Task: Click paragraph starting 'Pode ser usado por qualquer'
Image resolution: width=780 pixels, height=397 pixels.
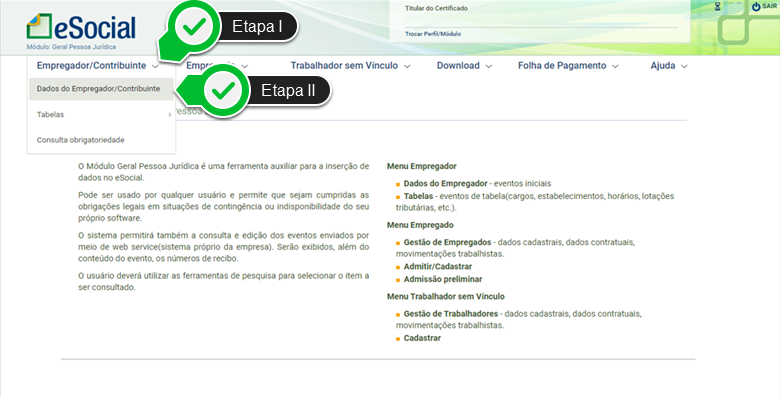Action: click(223, 206)
